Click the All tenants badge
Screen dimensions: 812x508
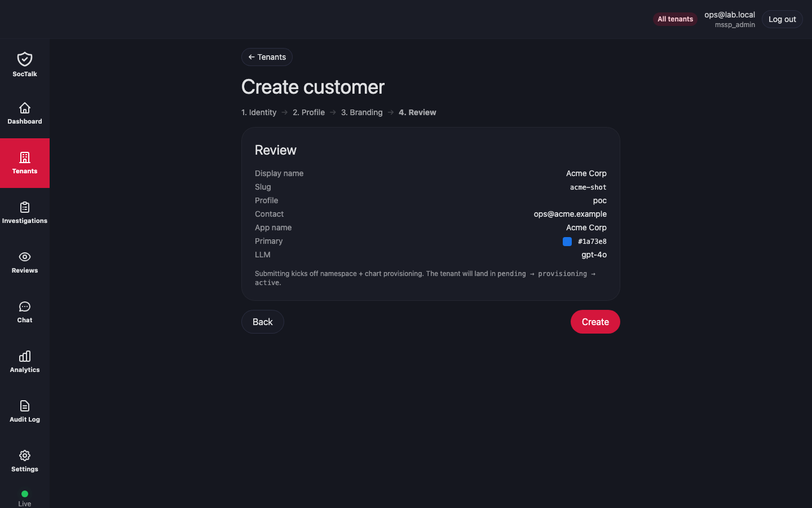pyautogui.click(x=675, y=19)
